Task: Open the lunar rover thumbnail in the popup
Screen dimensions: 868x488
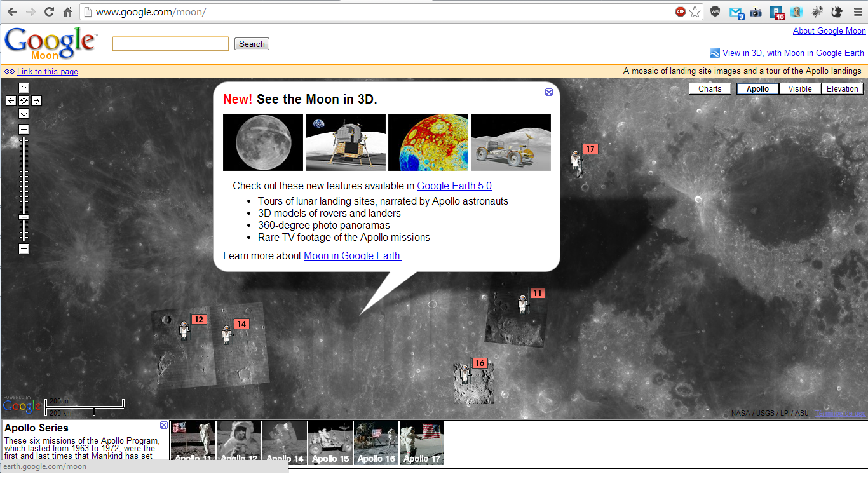Action: coord(511,142)
